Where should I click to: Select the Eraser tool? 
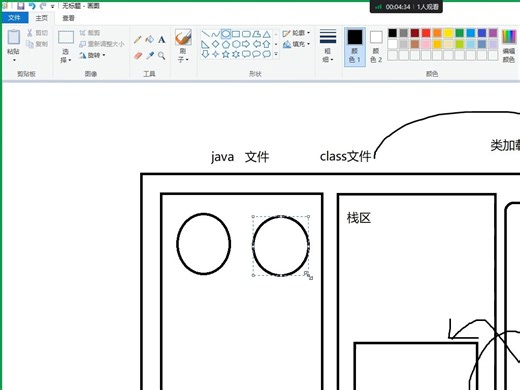coord(138,55)
